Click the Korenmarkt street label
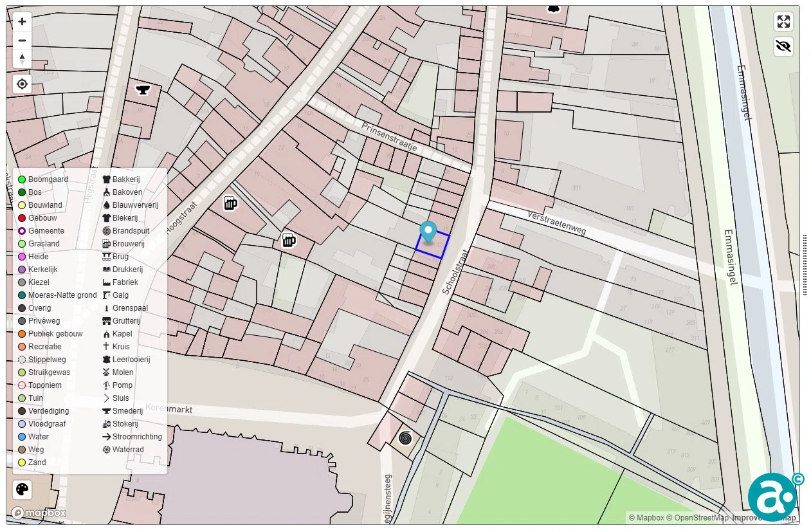Screen dimensions: 811x532 169,408
